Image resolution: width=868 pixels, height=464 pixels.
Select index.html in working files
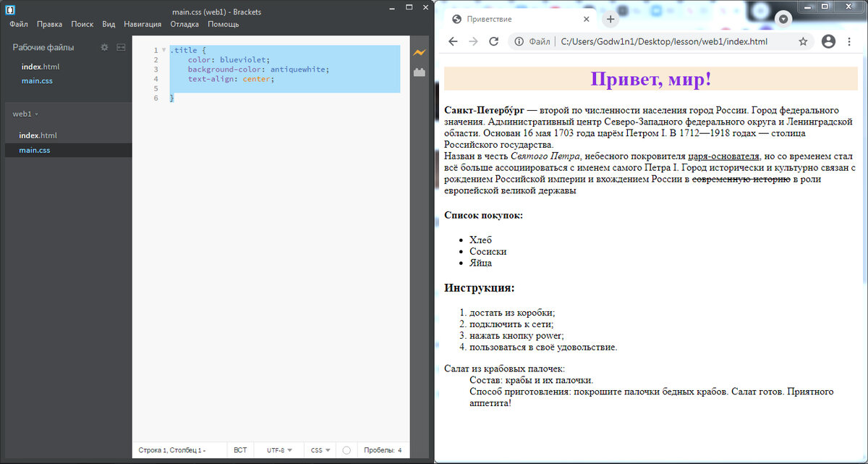41,67
